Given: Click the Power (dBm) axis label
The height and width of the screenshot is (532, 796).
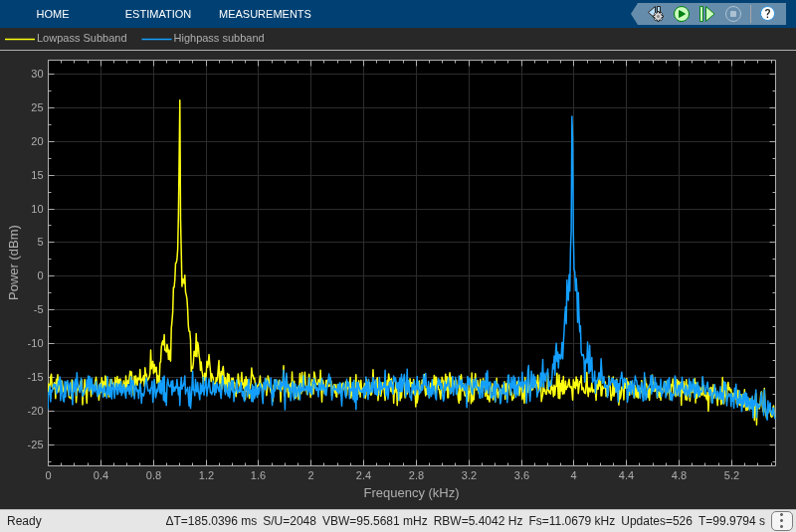Looking at the screenshot, I should click(14, 263).
